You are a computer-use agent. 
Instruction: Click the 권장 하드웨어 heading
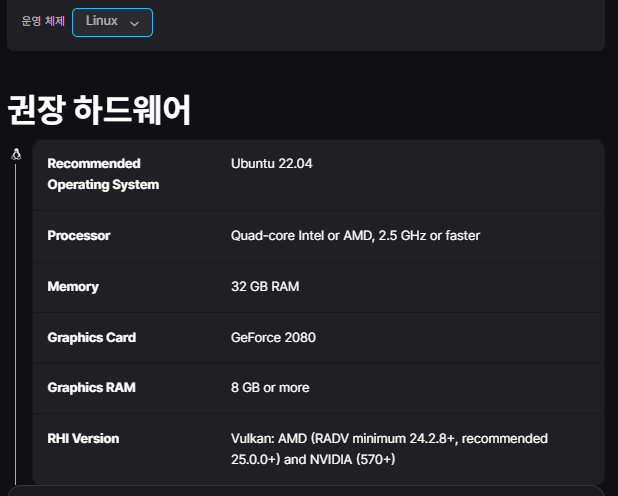[x=99, y=110]
